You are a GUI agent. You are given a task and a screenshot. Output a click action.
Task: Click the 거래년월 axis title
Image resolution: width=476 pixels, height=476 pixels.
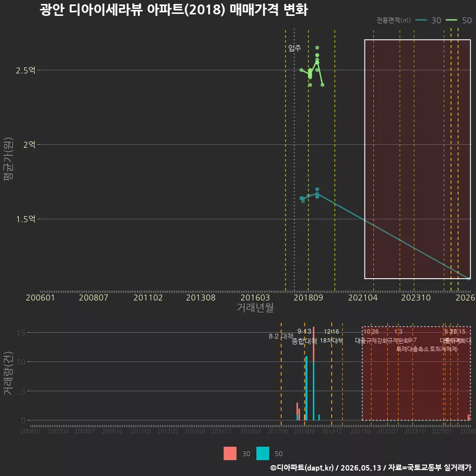point(255,307)
